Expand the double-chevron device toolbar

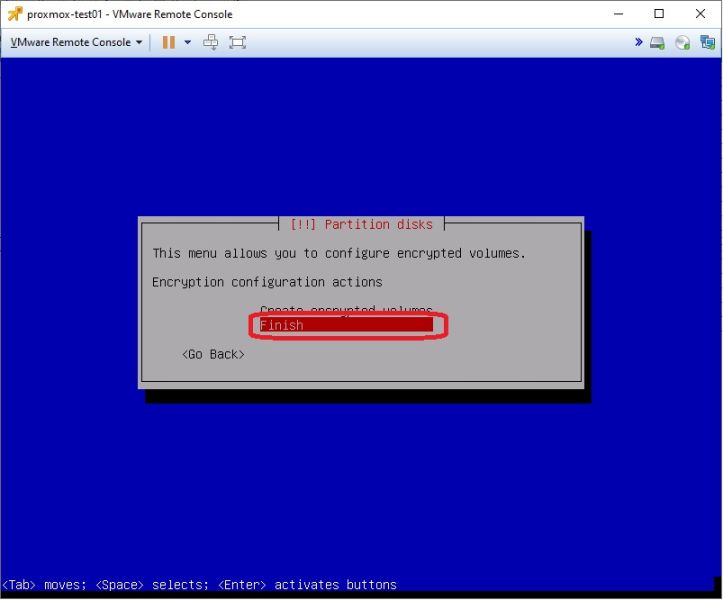point(638,42)
